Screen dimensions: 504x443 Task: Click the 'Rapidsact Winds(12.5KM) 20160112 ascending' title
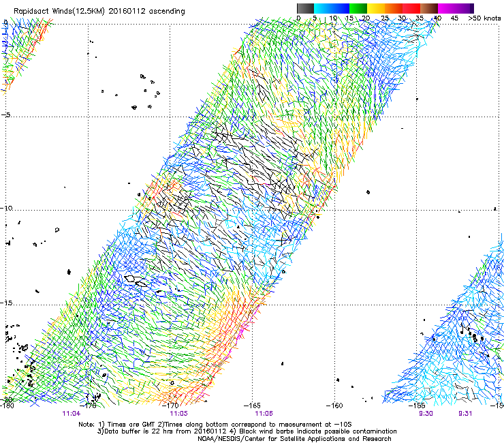[99, 12]
